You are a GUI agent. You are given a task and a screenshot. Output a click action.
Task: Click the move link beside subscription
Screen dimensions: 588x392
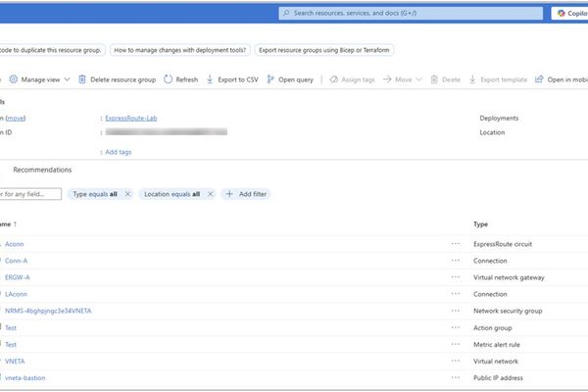16,119
